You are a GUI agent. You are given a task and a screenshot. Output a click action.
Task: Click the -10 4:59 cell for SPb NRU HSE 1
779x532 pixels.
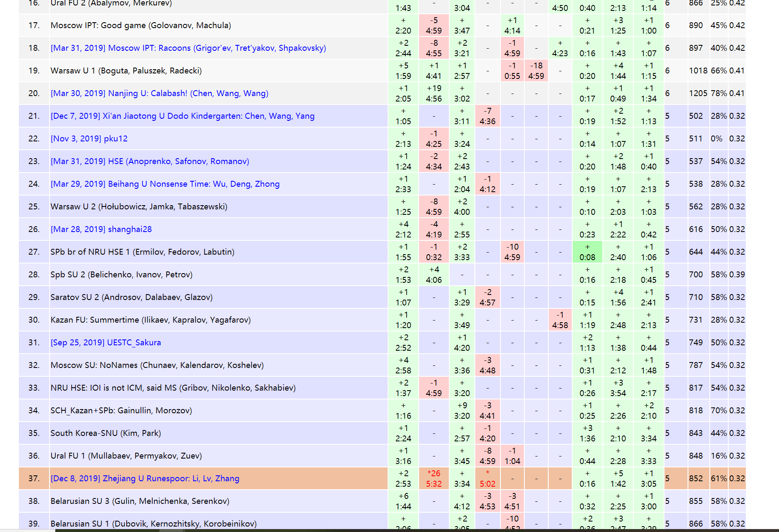coord(512,252)
